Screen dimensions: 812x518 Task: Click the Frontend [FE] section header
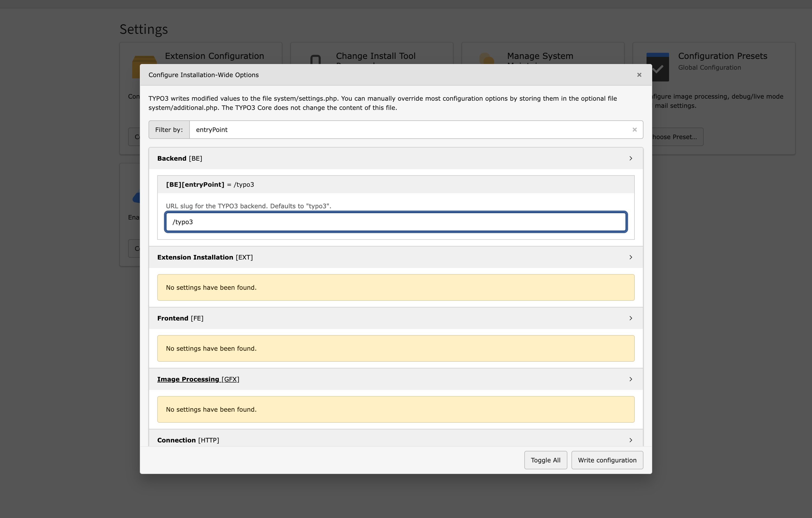click(x=181, y=318)
